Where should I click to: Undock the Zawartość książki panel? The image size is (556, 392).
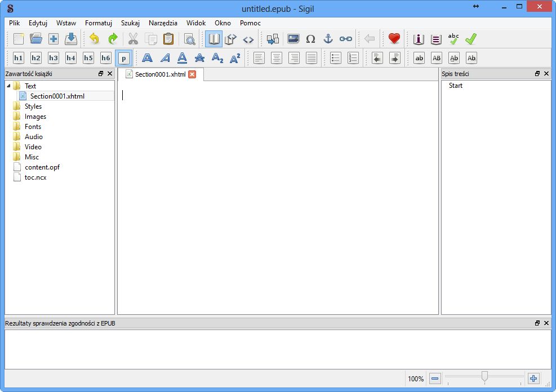[101, 74]
